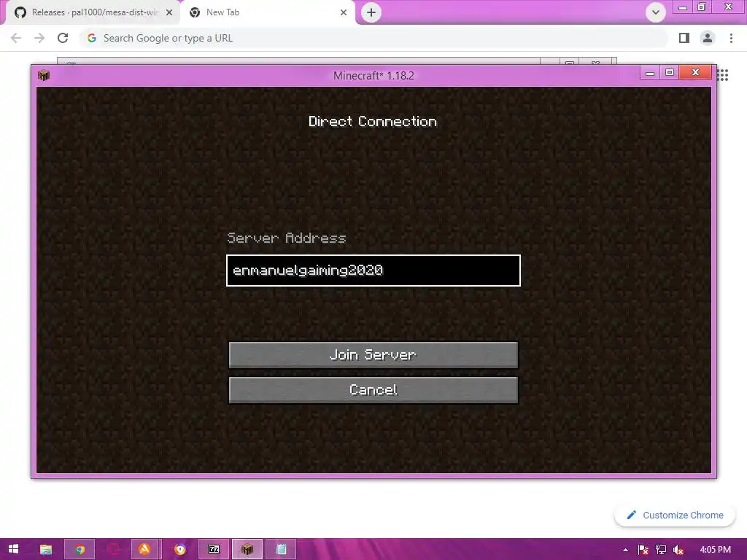The width and height of the screenshot is (747, 560).
Task: Open the red circle app in taskbar
Action: (x=113, y=549)
